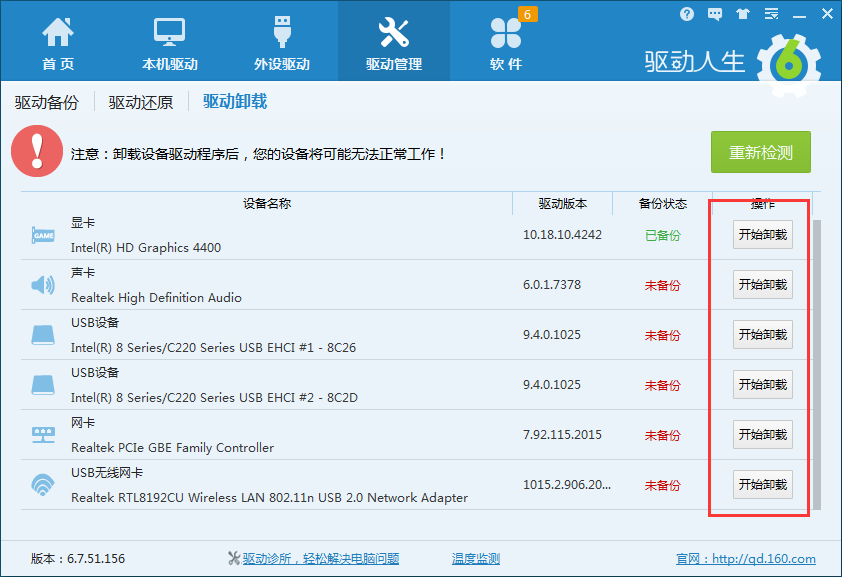The width and height of the screenshot is (842, 577).
Task: Click the network card device icon
Action: [41, 434]
